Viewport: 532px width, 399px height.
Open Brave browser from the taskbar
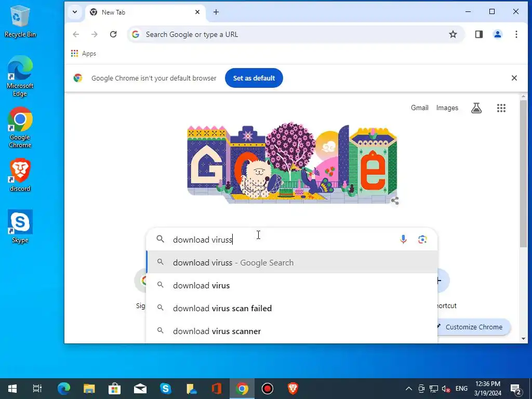pyautogui.click(x=293, y=389)
